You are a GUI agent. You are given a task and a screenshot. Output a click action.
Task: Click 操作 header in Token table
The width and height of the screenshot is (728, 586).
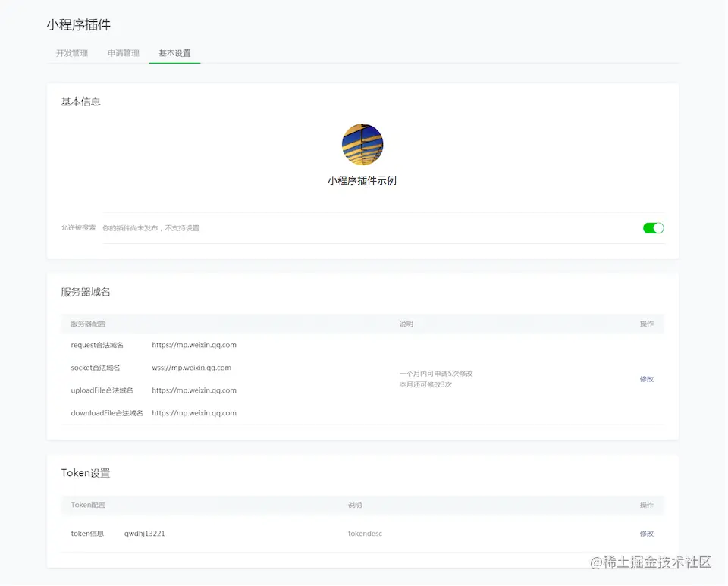coord(647,505)
